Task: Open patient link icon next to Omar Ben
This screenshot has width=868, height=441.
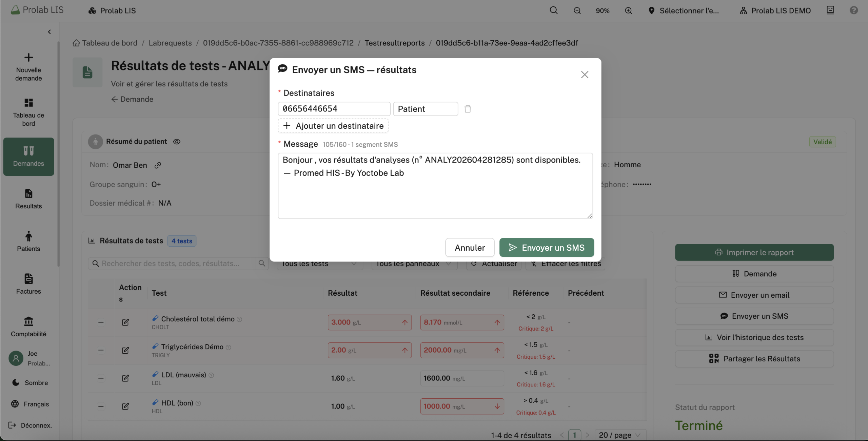Action: 158,165
